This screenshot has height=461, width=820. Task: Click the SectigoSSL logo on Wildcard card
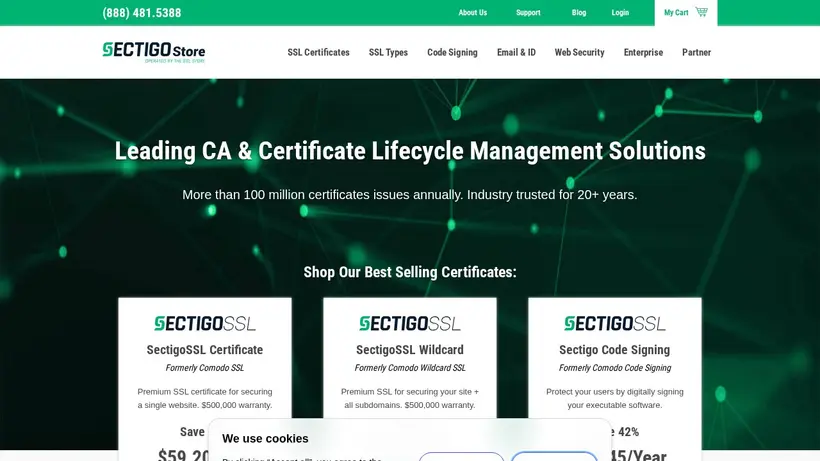coord(410,324)
